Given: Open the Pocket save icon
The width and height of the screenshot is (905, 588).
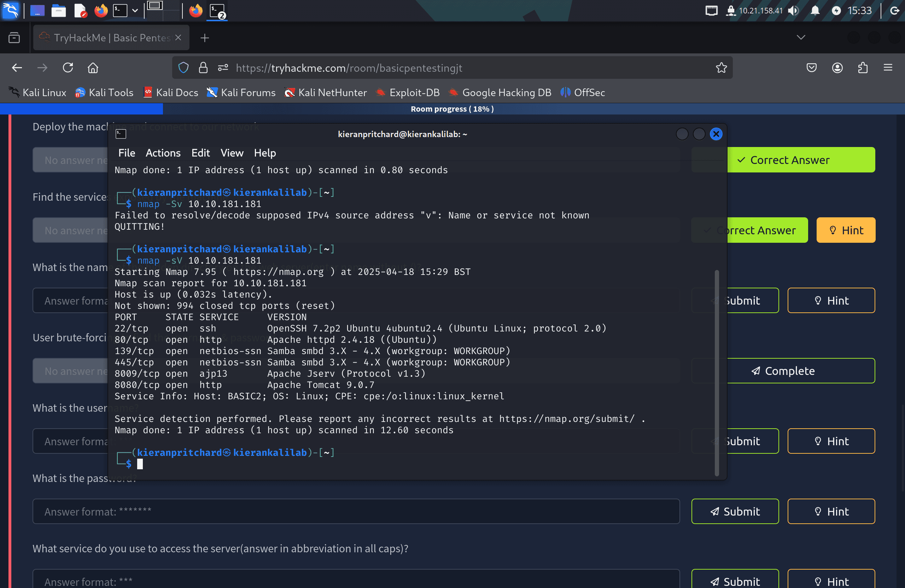Looking at the screenshot, I should (x=811, y=68).
